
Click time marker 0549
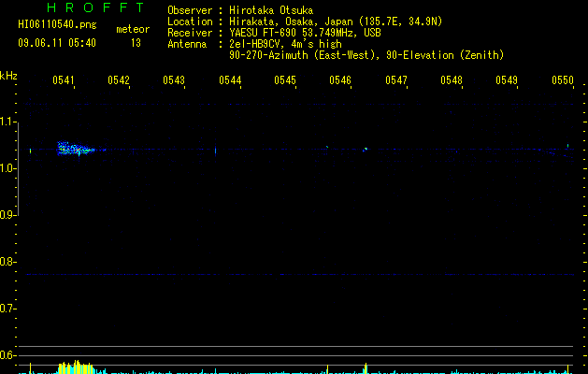[507, 80]
